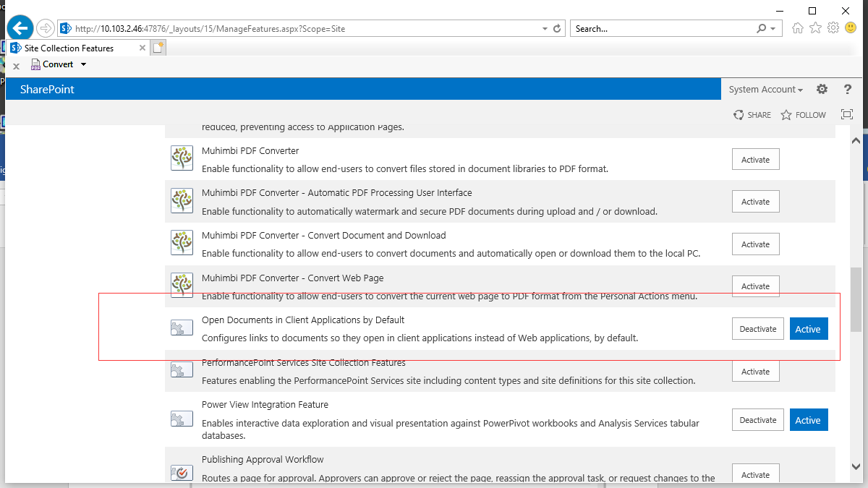Activate Muhimbi Convert Web Page feature
868x488 pixels.
[755, 286]
